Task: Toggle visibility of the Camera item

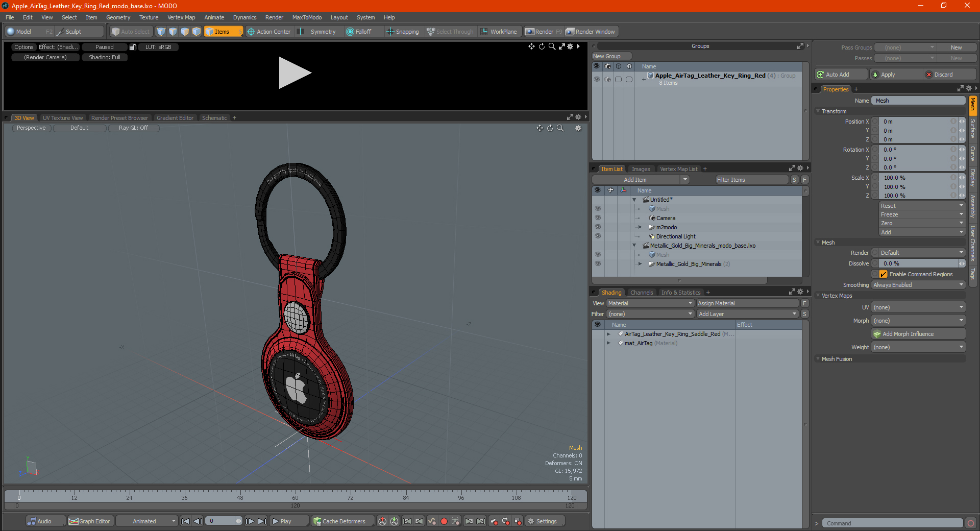Action: coord(598,218)
